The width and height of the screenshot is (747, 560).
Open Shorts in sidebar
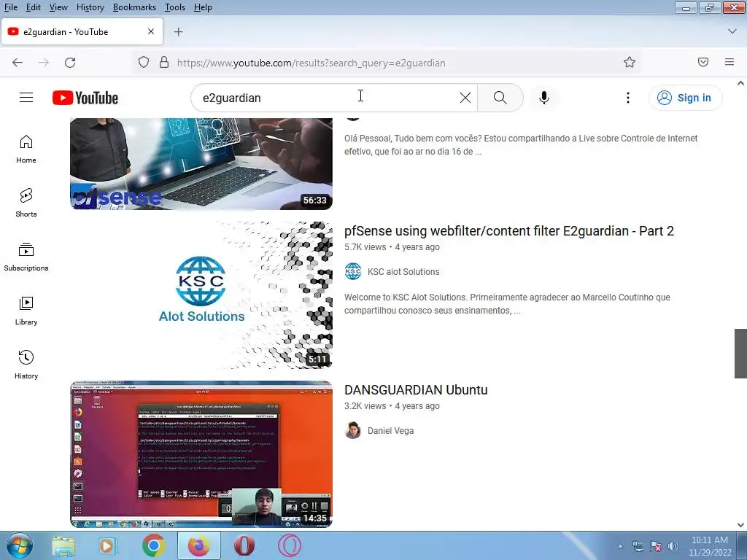click(26, 203)
